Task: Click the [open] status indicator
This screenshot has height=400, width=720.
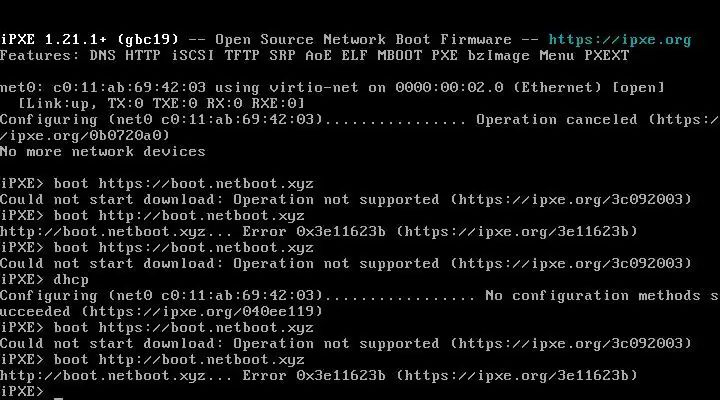Action: tap(638, 88)
